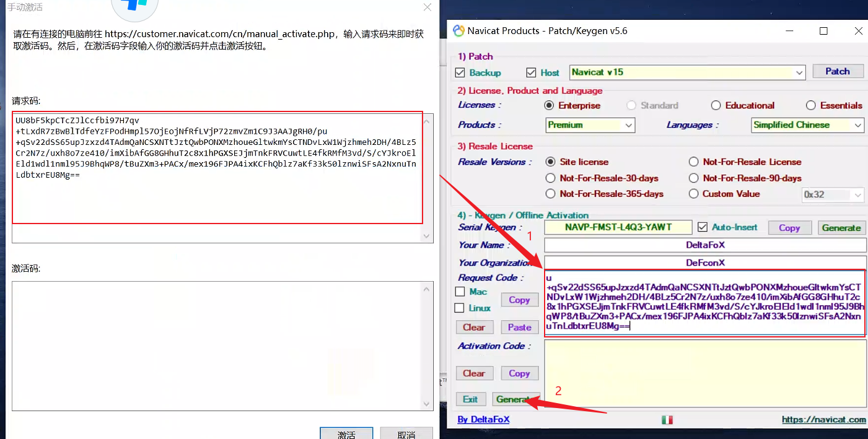Click inside the Request Code text box
Image resolution: width=868 pixels, height=439 pixels.
tap(705, 303)
